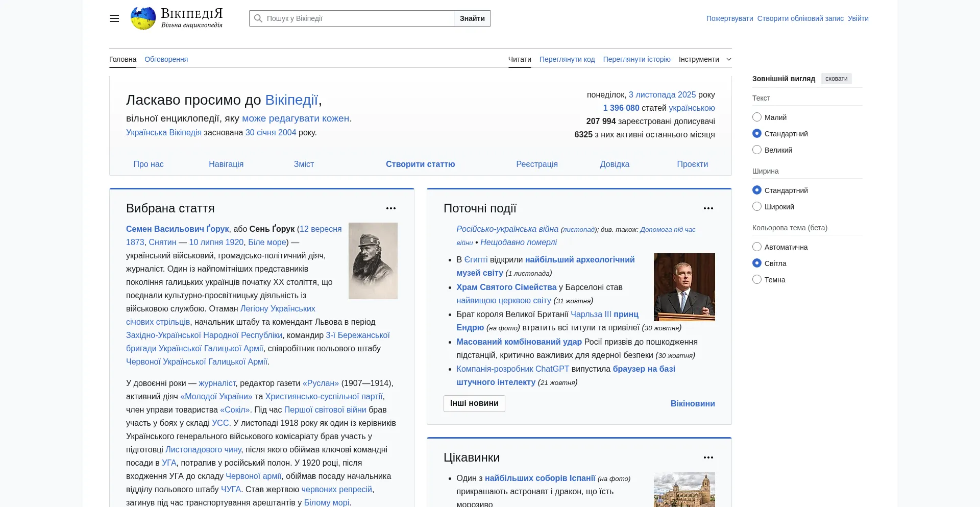Click the Wikipedia globe logo
980x507 pixels.
click(x=143, y=18)
